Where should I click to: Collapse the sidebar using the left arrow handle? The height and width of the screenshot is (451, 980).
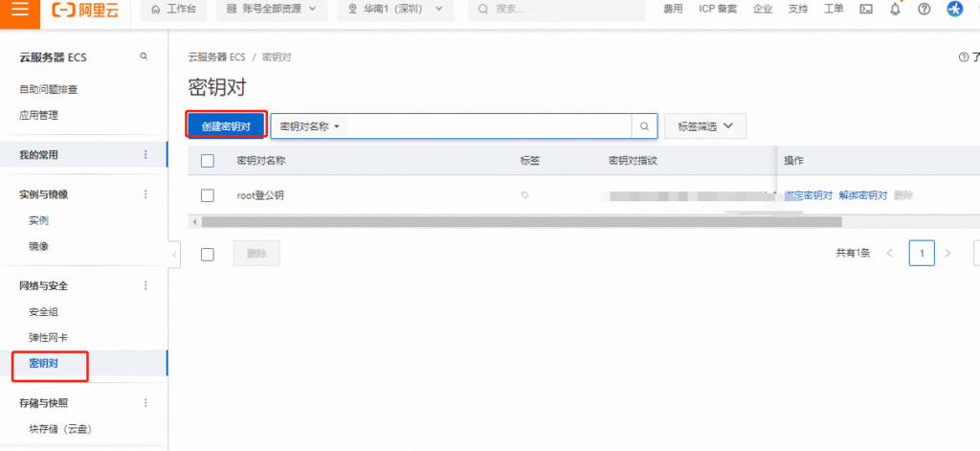[x=173, y=255]
